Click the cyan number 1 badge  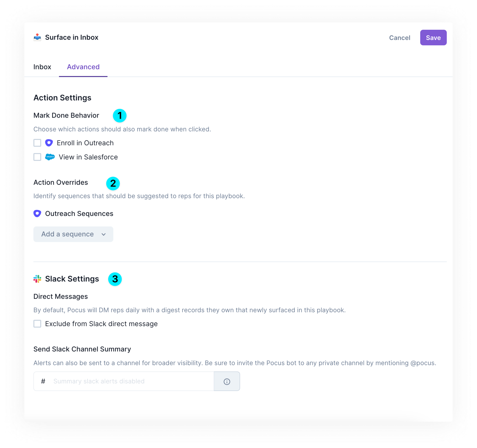pyautogui.click(x=119, y=116)
